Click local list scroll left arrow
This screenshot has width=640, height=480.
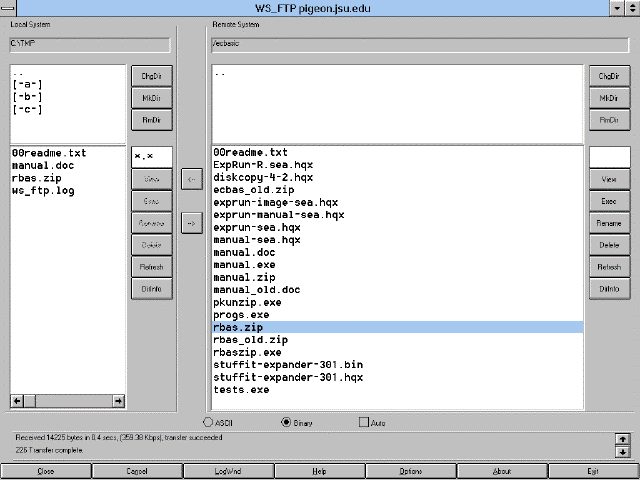(x=17, y=401)
